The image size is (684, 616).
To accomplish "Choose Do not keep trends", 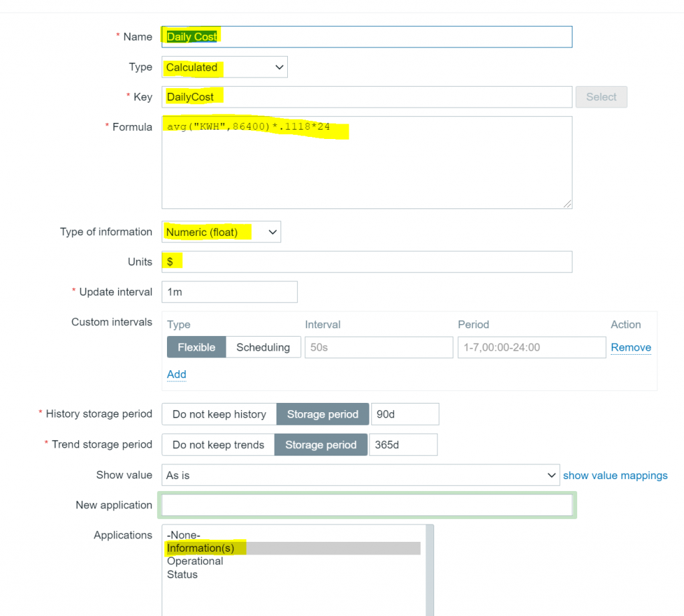I will [x=218, y=445].
